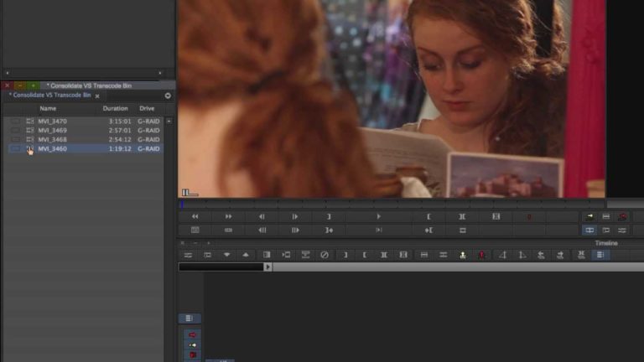Play the clip in the monitor
Image resolution: width=644 pixels, height=362 pixels.
click(379, 217)
